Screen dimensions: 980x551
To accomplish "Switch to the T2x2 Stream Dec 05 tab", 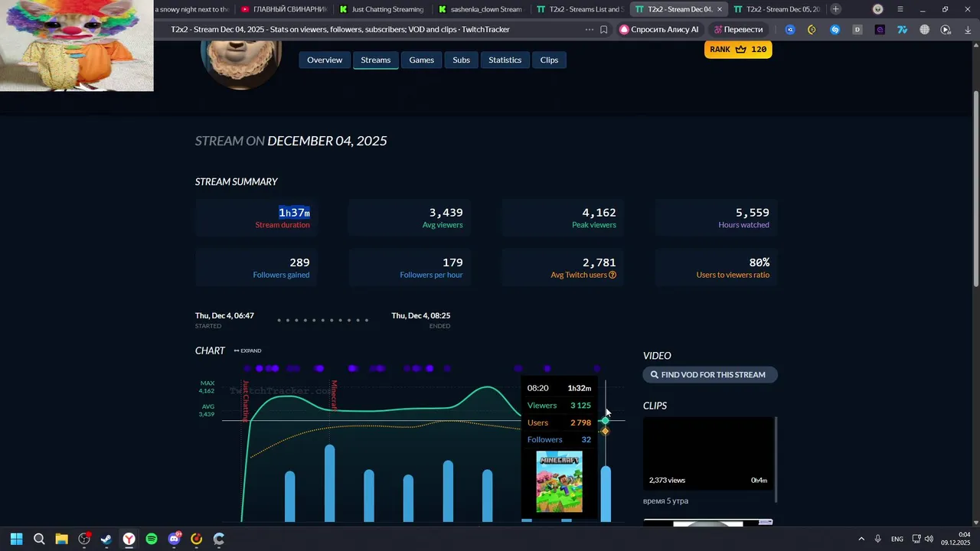I will pyautogui.click(x=776, y=9).
